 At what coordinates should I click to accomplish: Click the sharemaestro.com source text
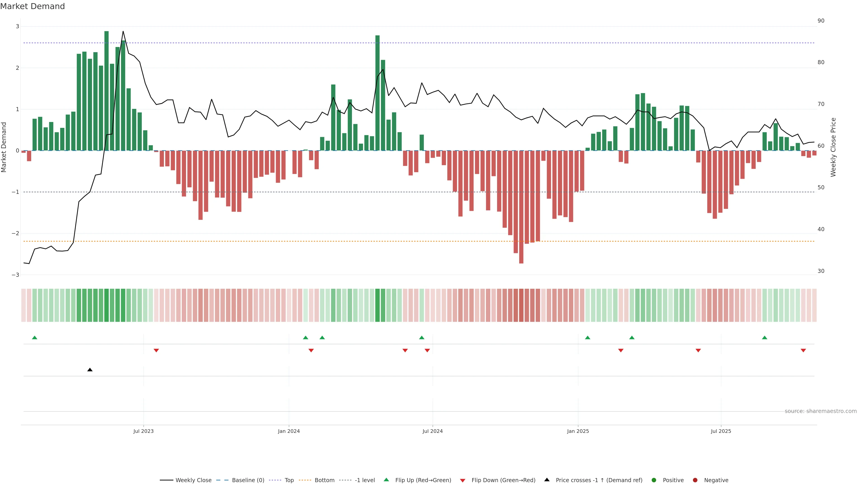pos(821,411)
